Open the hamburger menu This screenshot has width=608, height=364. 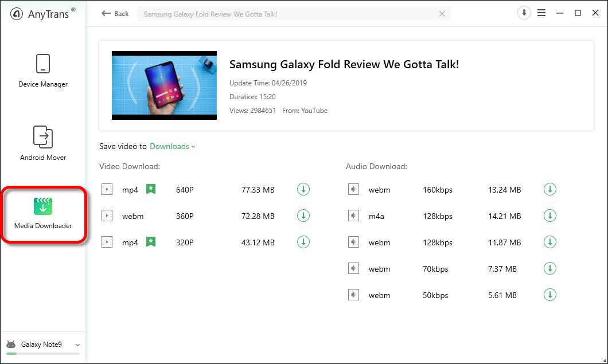click(541, 13)
